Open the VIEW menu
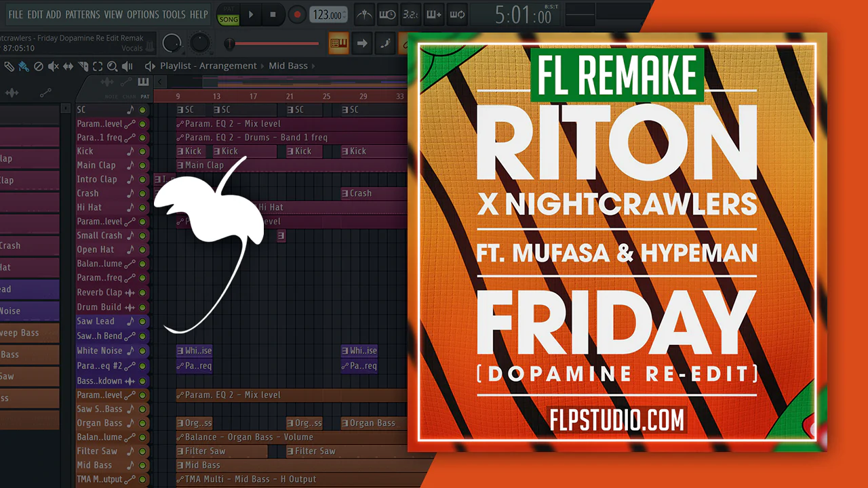The image size is (868, 488). pyautogui.click(x=113, y=14)
